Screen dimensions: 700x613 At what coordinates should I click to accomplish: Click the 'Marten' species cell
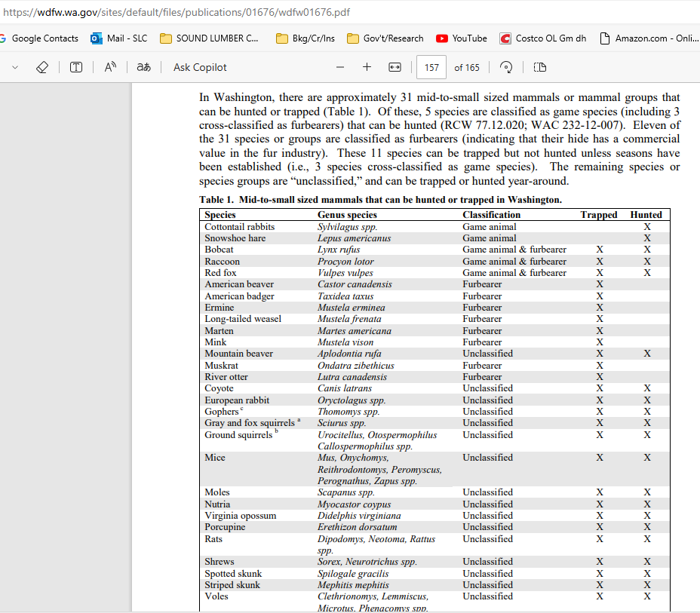(219, 330)
